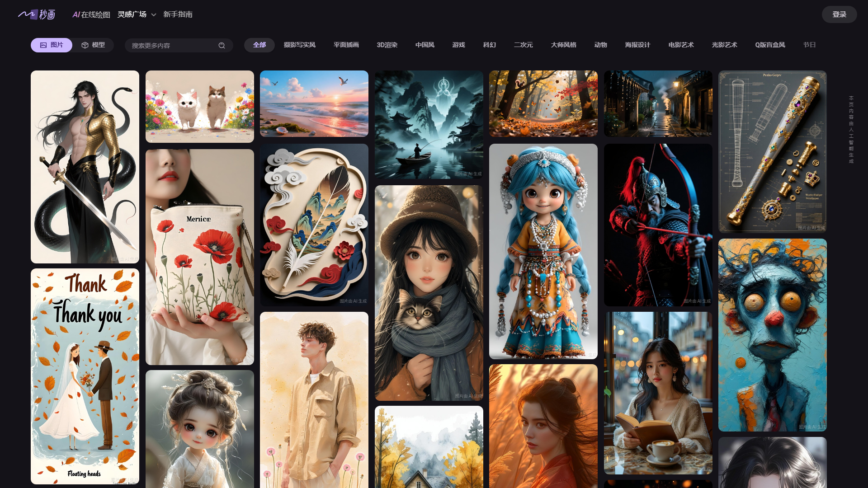Open the 海报设计 category tab
The height and width of the screenshot is (488, 868).
click(x=637, y=45)
